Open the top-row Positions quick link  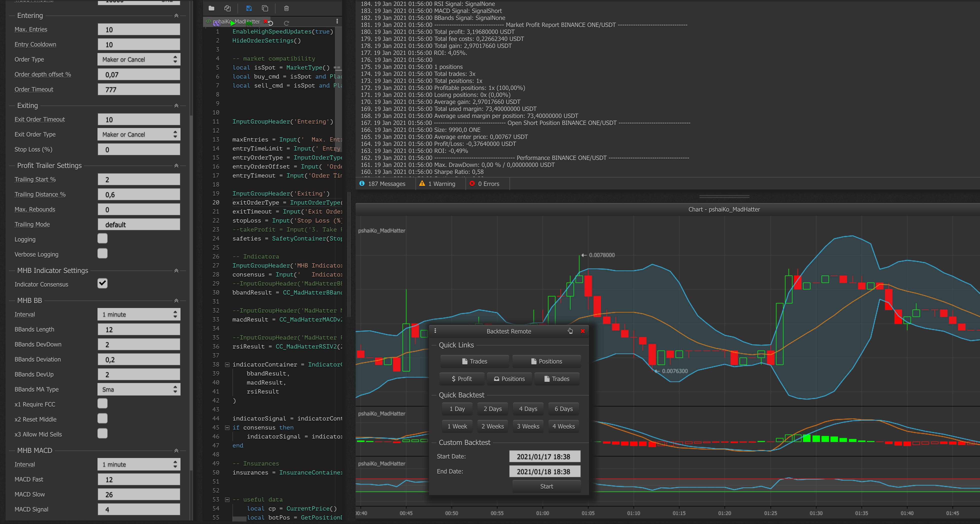(546, 361)
